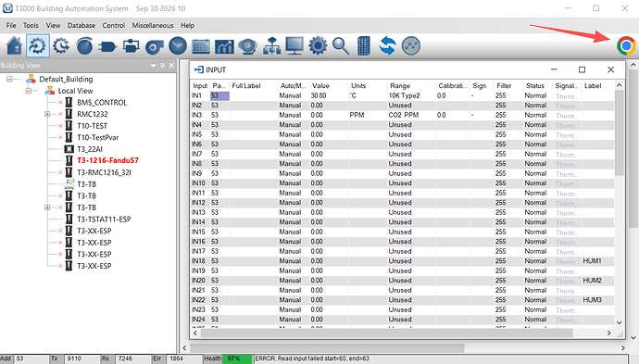Viewport: 639px width, 364px height.
Task: Click IN3 Auto/Manual cell
Action: (x=293, y=116)
